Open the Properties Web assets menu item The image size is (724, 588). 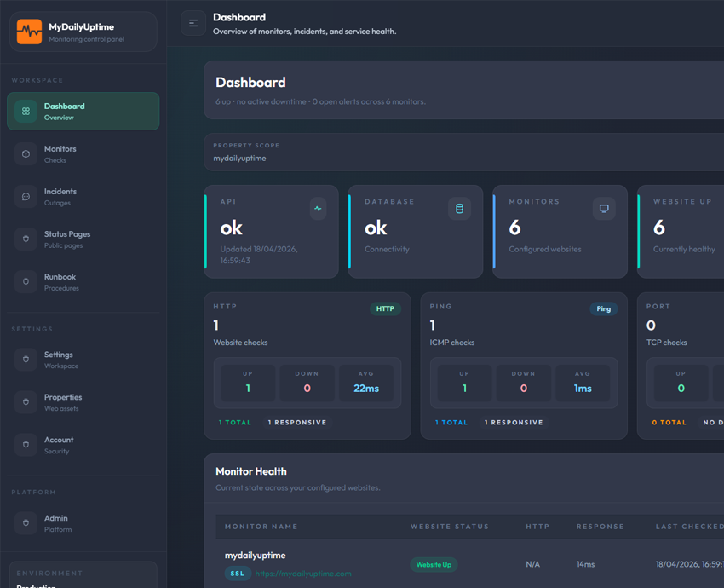tap(83, 402)
